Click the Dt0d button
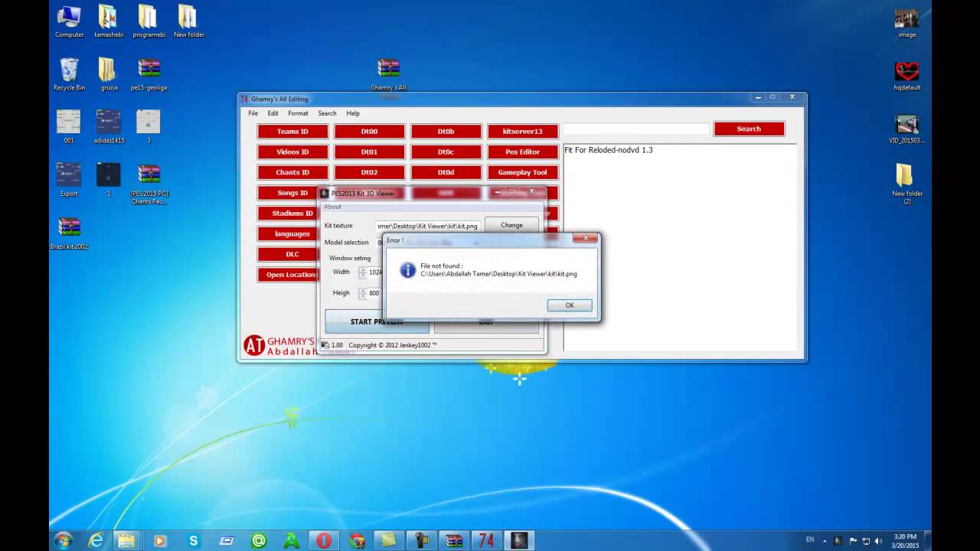 [446, 172]
